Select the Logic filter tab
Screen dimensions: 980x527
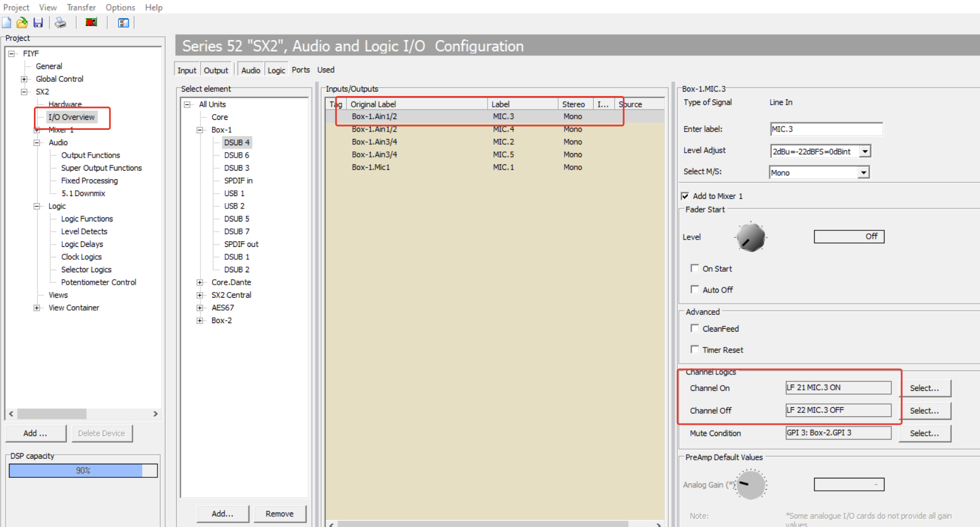tap(276, 70)
